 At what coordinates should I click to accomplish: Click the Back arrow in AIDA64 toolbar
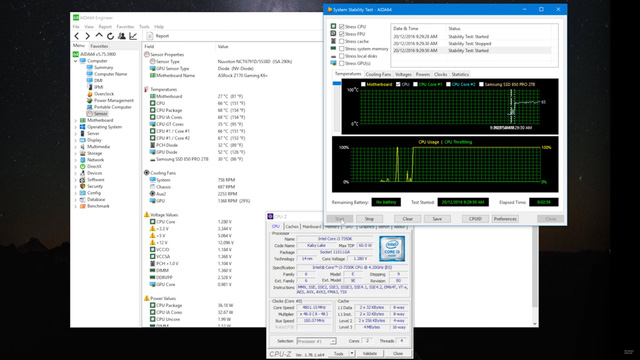76,36
